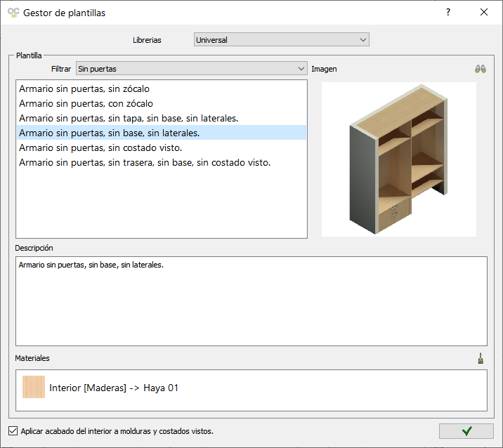The height and width of the screenshot is (448, 503).
Task: Toggle apply interior finish to moldings checkbox
Action: [x=13, y=430]
